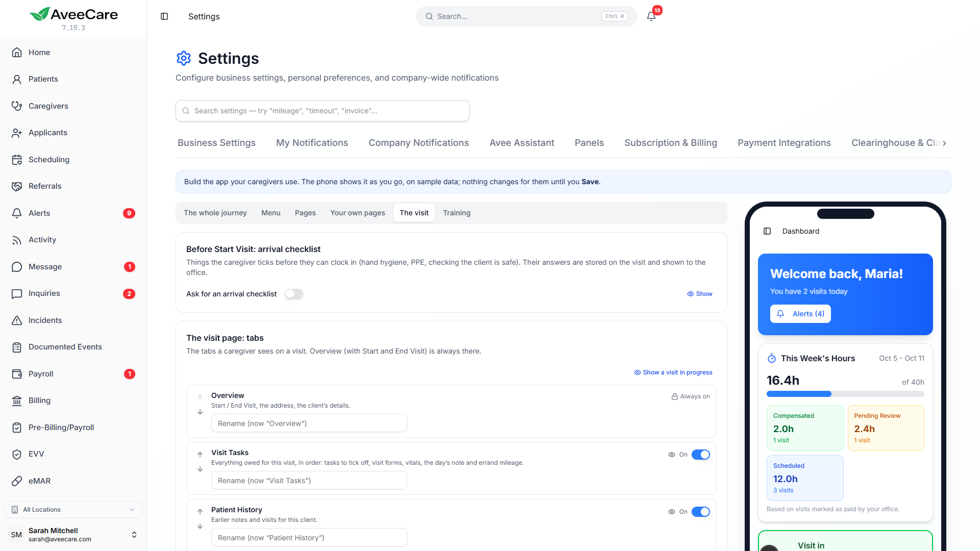Open Incidents in the sidebar
This screenshot has width=980, height=551.
coord(73,320)
